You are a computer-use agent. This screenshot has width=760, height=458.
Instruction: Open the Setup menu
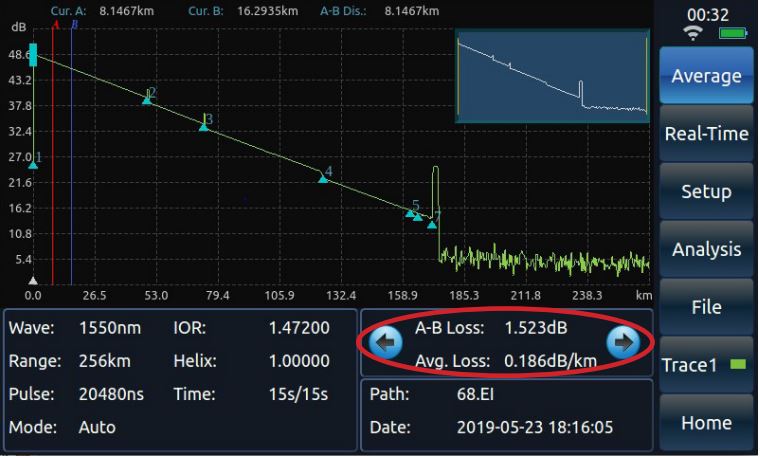click(x=706, y=191)
